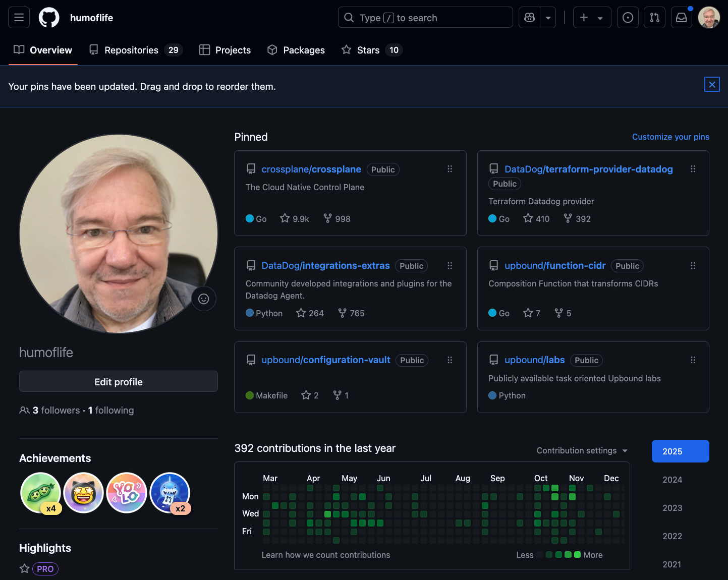Grab drag handle on integrations-extras pin
This screenshot has height=580, width=728.
pos(450,265)
